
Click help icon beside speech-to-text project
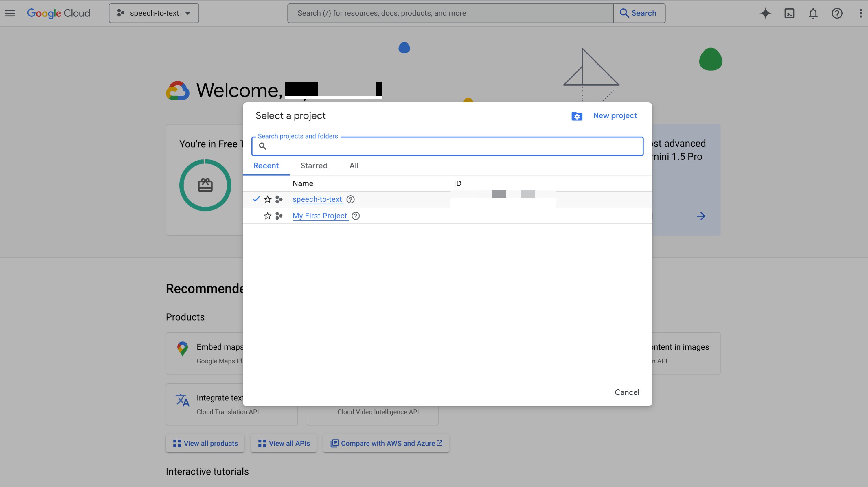click(350, 200)
